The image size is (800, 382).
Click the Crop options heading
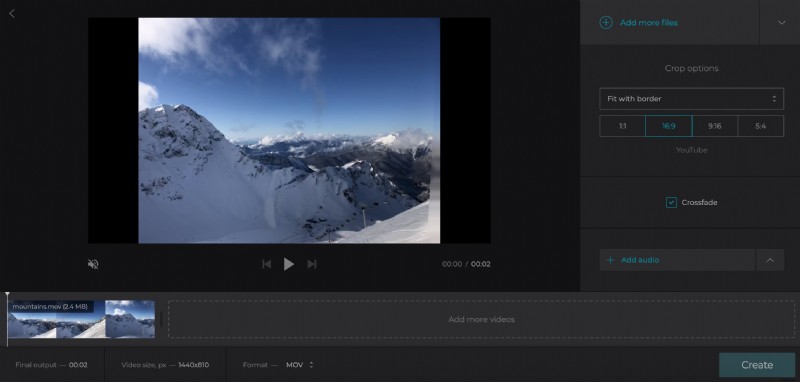click(691, 68)
